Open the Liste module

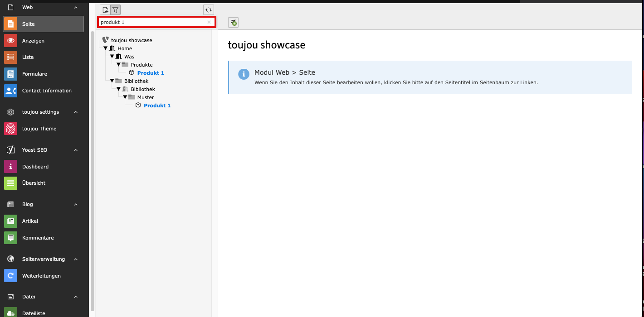28,57
